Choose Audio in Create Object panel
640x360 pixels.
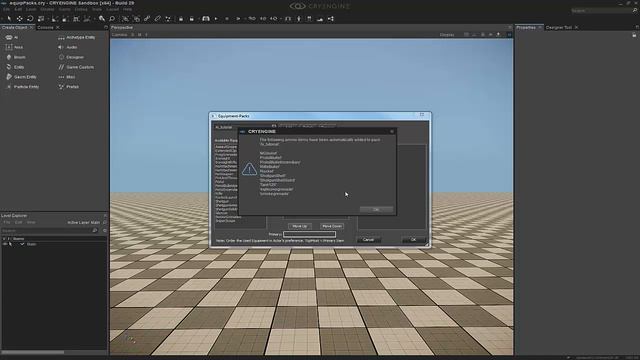[68, 47]
